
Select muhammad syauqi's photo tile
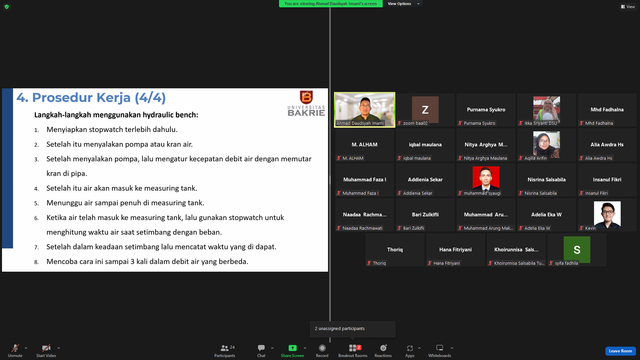point(486,180)
